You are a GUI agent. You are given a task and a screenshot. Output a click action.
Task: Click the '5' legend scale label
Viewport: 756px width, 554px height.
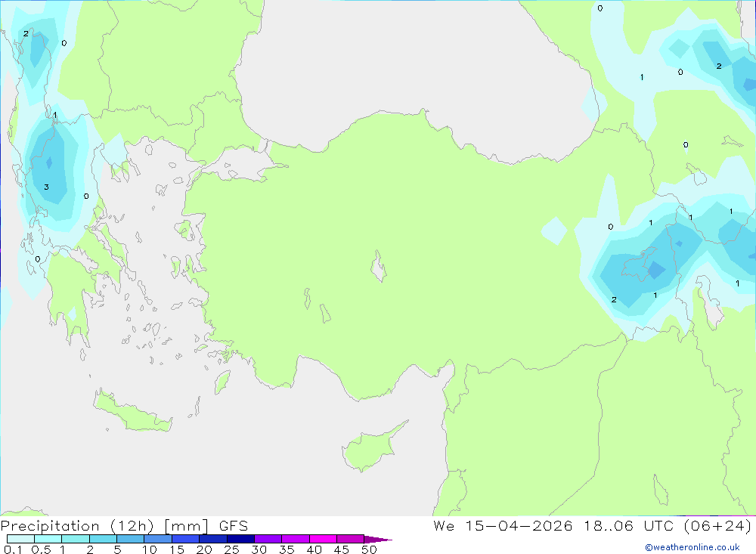point(117,549)
